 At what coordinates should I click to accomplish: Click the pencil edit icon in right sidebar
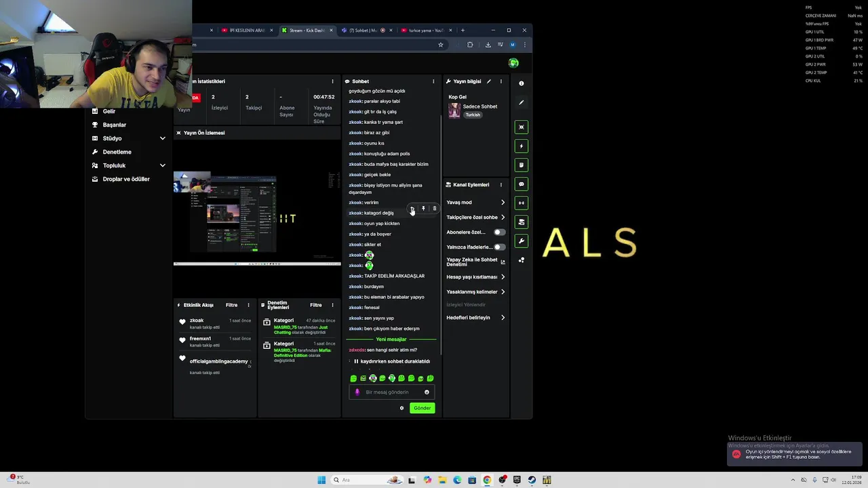point(521,102)
